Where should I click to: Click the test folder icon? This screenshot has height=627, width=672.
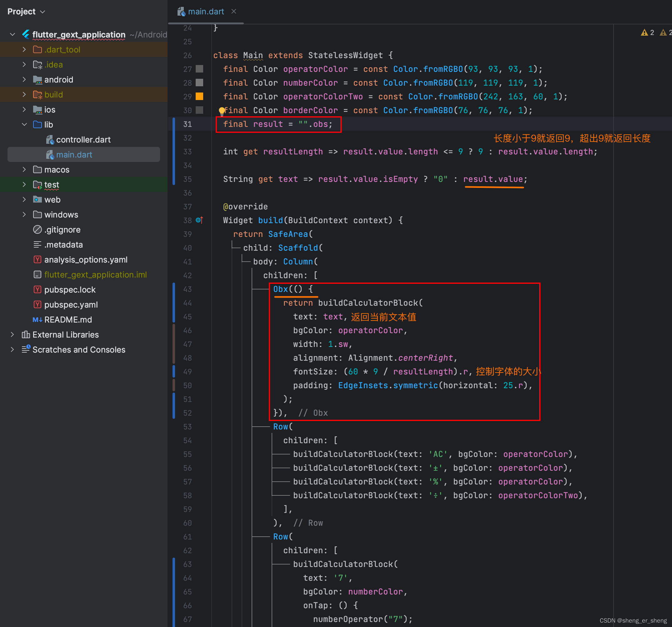click(38, 185)
